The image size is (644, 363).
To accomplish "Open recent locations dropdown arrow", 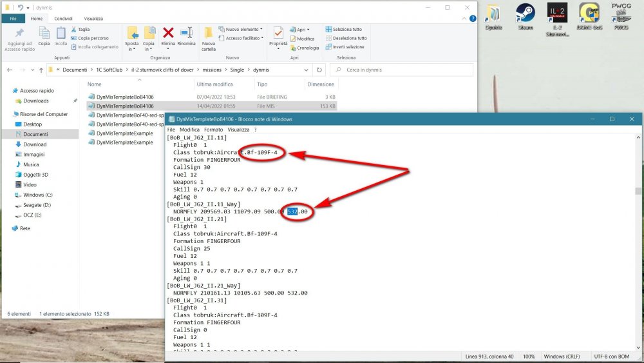I will click(x=32, y=70).
